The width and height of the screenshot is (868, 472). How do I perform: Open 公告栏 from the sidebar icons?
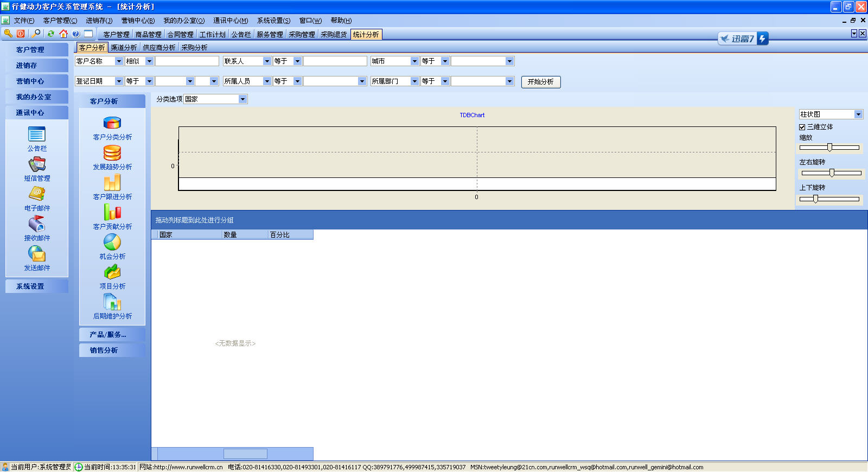click(37, 139)
